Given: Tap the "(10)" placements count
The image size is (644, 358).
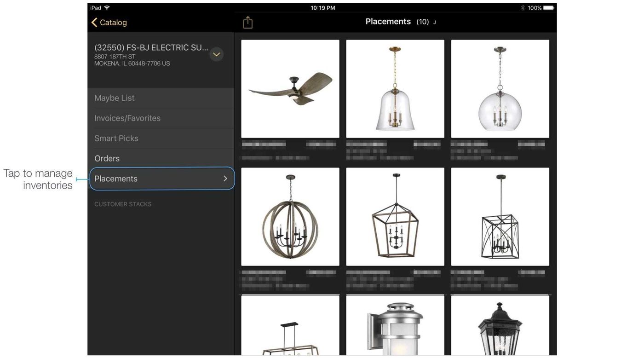Looking at the screenshot, I should [x=423, y=22].
